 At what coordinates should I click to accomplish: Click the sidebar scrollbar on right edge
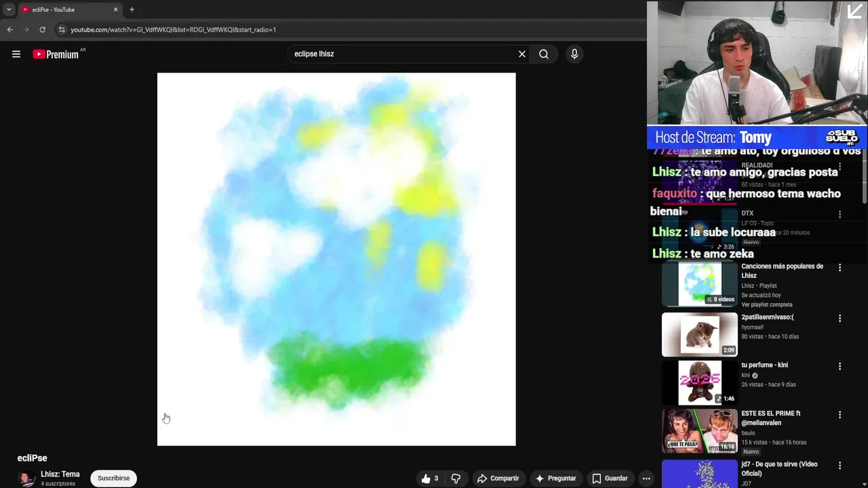865,176
